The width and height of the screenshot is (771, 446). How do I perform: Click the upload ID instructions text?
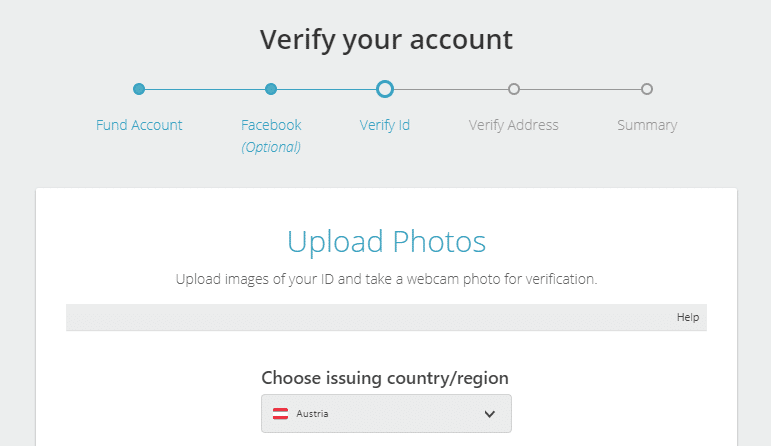point(386,279)
